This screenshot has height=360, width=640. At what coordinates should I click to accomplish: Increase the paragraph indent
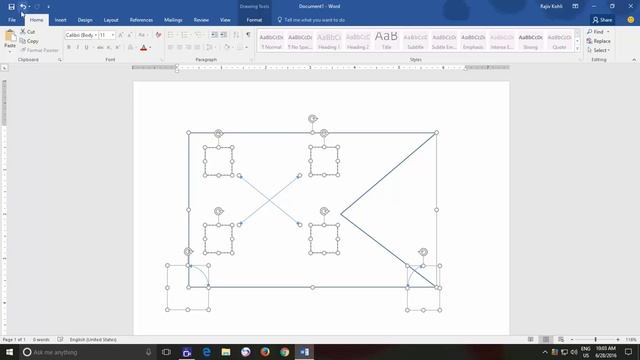click(224, 35)
